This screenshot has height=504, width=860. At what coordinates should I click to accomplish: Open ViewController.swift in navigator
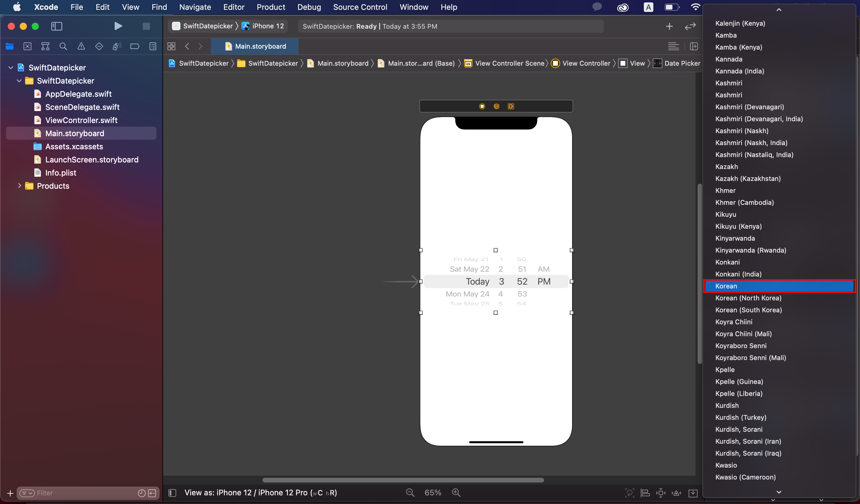click(x=81, y=120)
